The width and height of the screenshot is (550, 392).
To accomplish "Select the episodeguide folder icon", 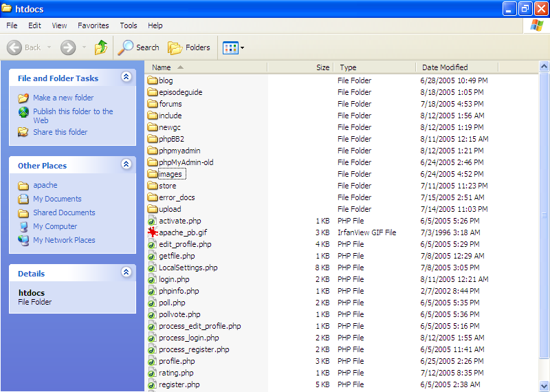I will pos(153,92).
